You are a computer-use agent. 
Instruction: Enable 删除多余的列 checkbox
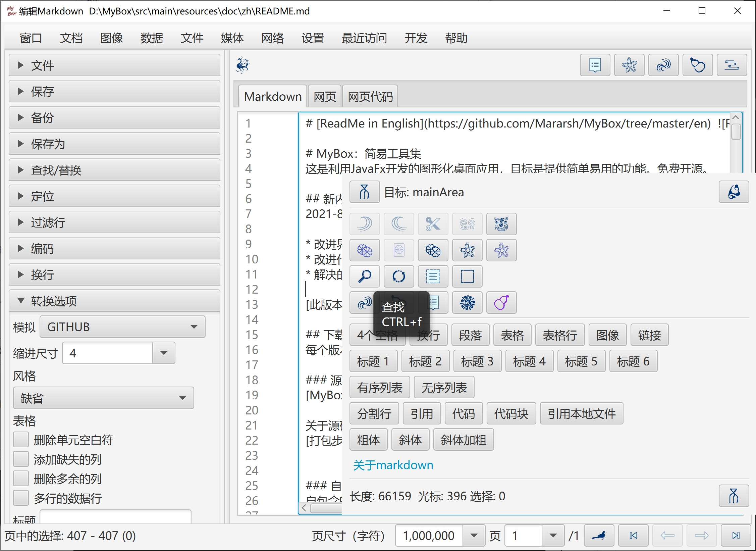click(21, 479)
